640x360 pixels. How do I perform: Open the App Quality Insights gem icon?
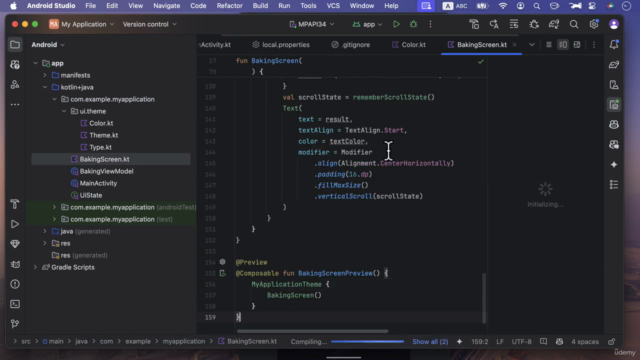tap(15, 244)
